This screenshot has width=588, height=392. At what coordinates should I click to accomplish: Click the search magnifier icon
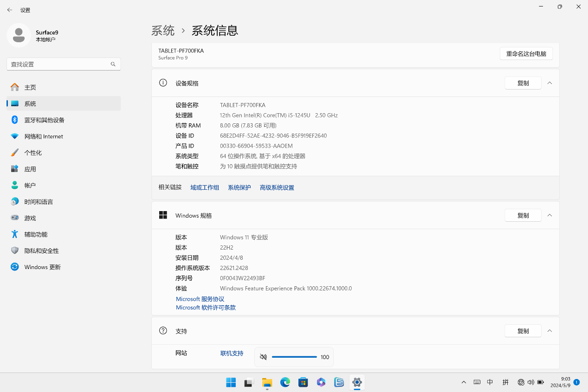113,64
